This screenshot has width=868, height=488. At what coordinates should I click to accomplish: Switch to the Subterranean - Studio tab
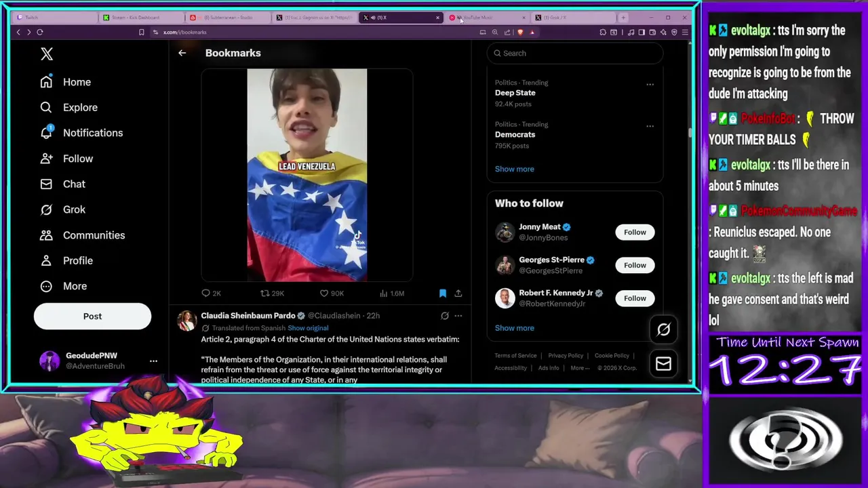tap(228, 18)
